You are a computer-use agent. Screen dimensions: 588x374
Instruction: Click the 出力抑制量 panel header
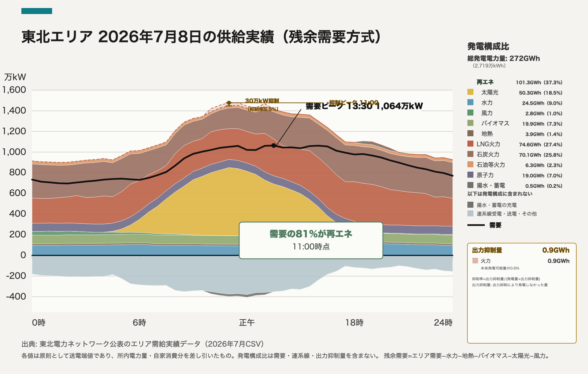point(487,250)
